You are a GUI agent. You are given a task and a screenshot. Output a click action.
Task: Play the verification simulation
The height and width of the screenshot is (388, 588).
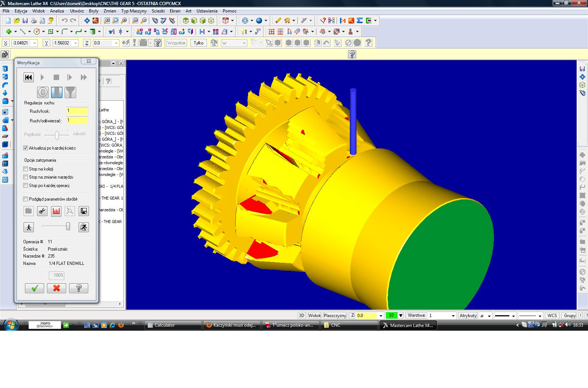click(42, 77)
